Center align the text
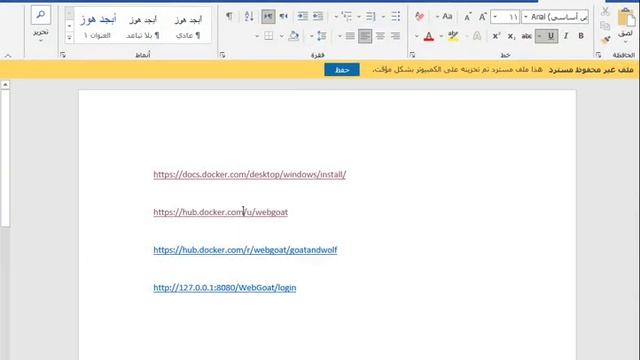 point(380,36)
